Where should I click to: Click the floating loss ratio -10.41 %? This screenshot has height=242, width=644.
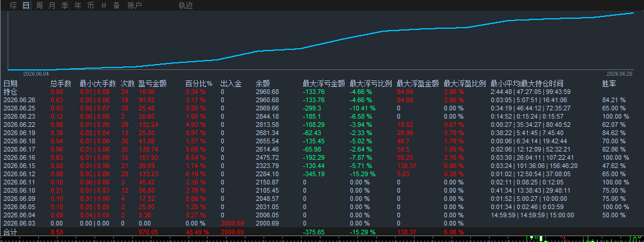[363, 108]
